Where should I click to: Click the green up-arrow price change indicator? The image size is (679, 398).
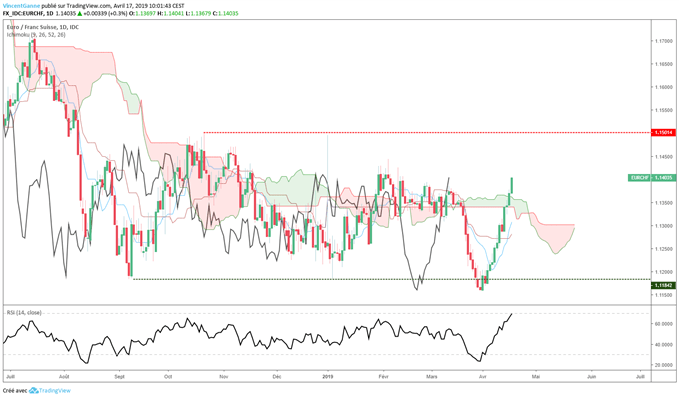[80, 13]
